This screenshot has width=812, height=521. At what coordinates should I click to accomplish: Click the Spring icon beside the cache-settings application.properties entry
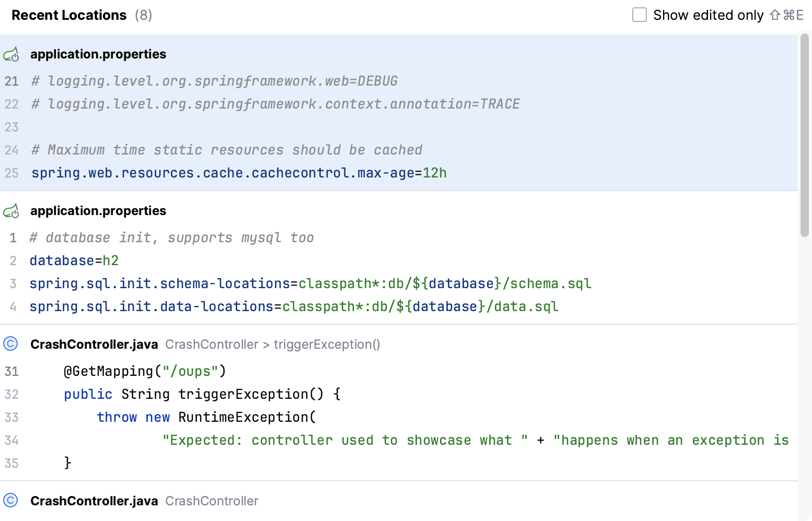pyautogui.click(x=11, y=54)
